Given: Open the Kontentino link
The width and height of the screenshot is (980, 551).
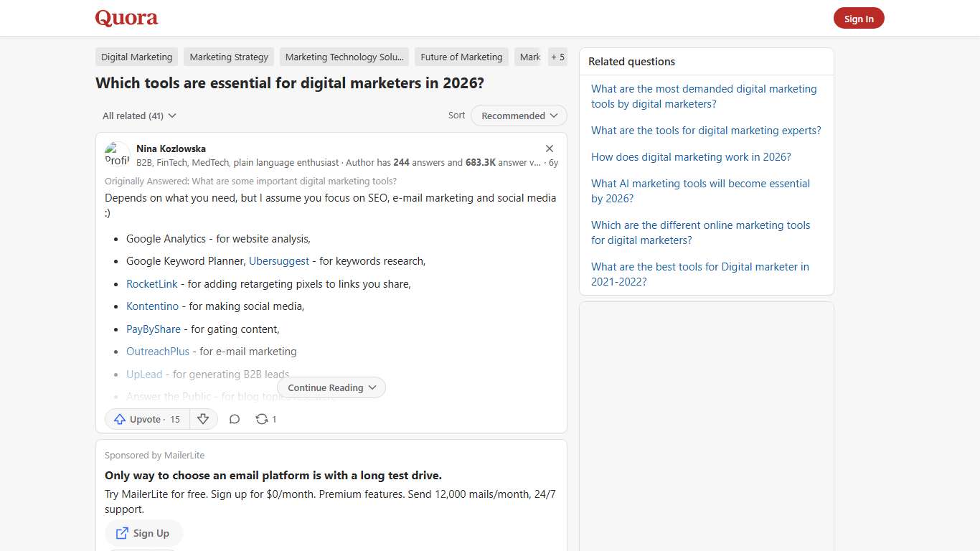Looking at the screenshot, I should [152, 306].
